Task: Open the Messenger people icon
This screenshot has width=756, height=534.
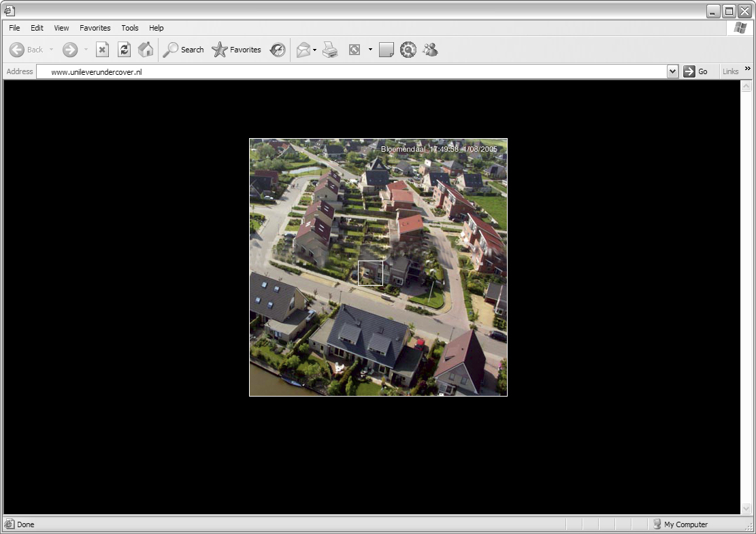Action: [x=430, y=49]
